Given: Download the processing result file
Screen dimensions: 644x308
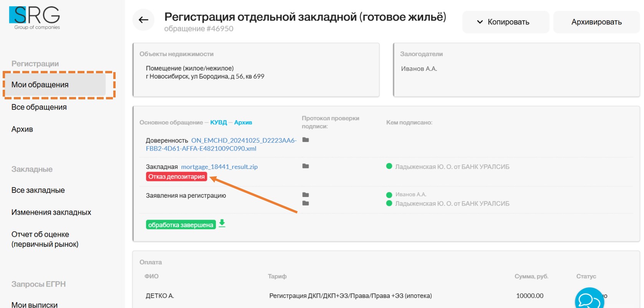Looking at the screenshot, I should tap(222, 224).
